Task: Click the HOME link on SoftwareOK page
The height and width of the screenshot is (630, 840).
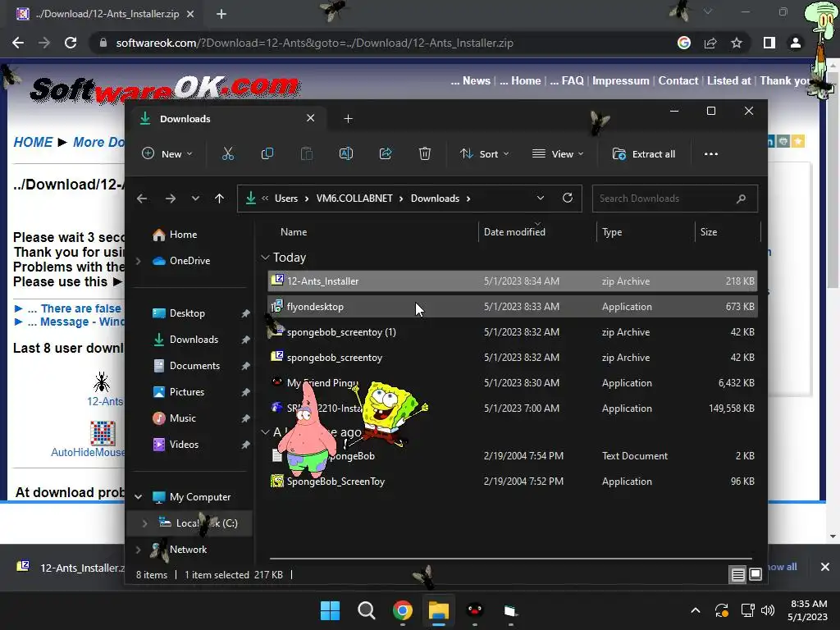Action: pos(33,142)
